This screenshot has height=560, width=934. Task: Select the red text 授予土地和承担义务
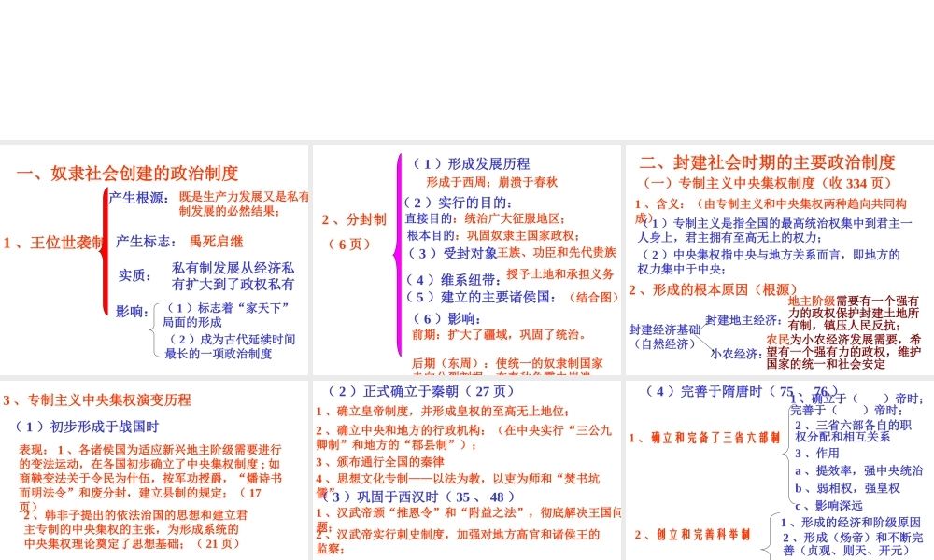[x=559, y=273]
